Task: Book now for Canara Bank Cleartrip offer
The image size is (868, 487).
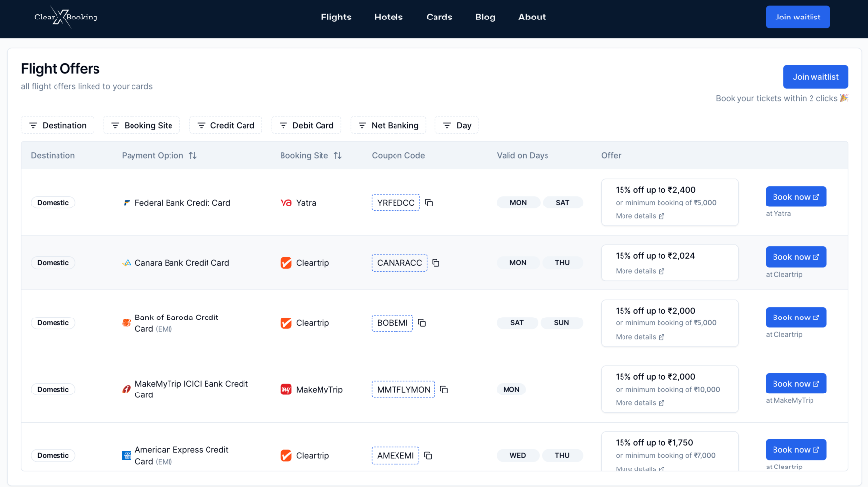Action: click(x=796, y=257)
